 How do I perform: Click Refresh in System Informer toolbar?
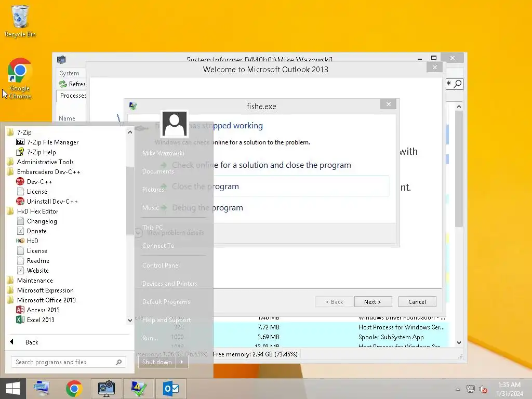[72, 84]
